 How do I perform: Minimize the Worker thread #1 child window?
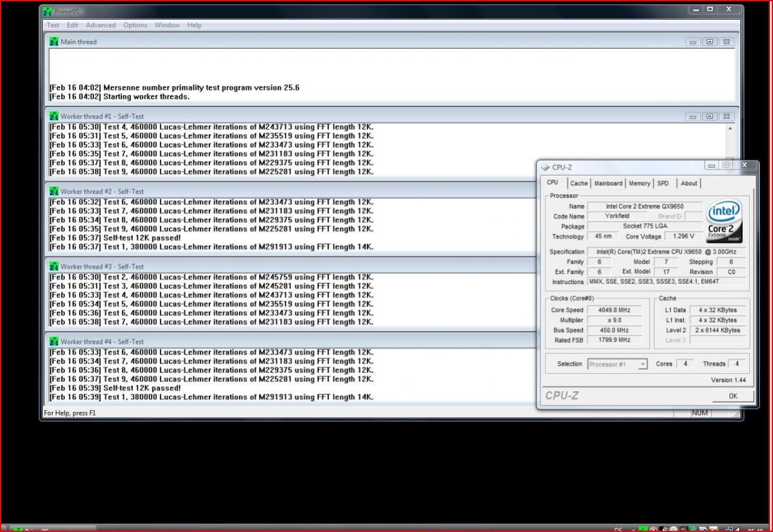[x=693, y=117]
